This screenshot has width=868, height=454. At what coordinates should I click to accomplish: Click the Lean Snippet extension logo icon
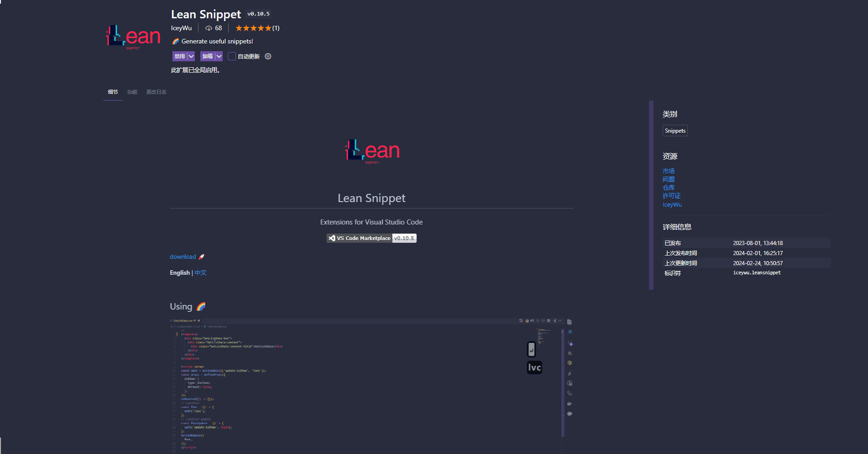tap(133, 37)
